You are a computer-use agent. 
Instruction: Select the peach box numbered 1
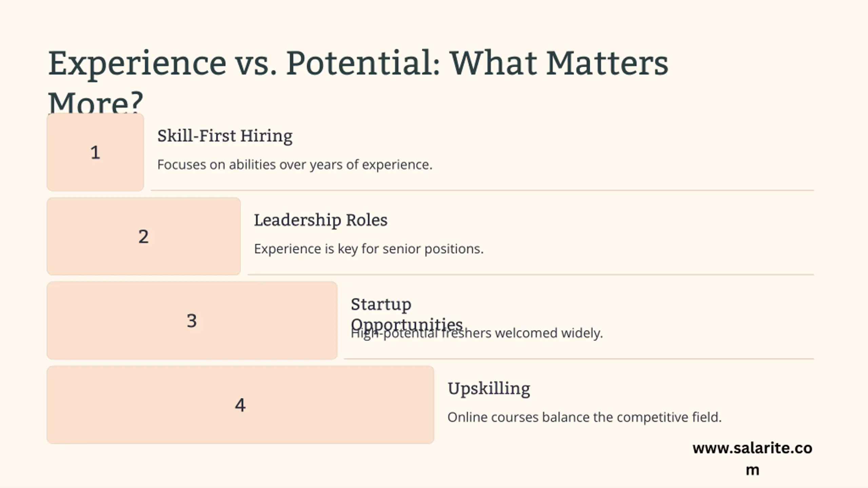pyautogui.click(x=95, y=152)
